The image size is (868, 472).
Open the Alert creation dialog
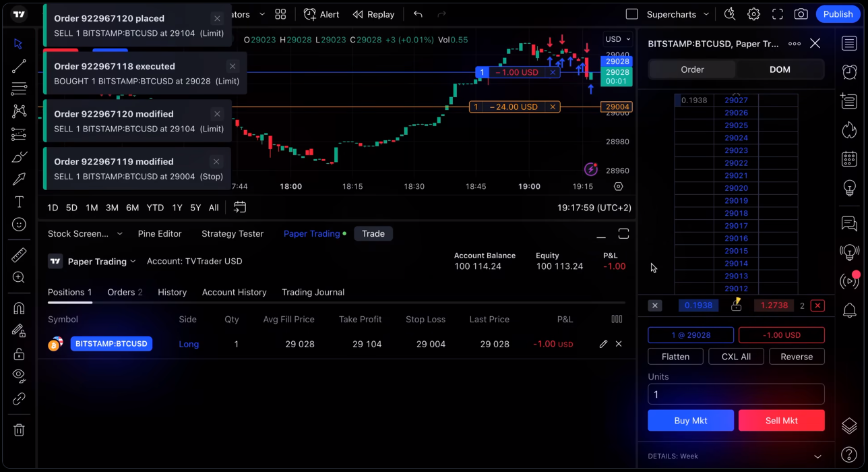[321, 14]
